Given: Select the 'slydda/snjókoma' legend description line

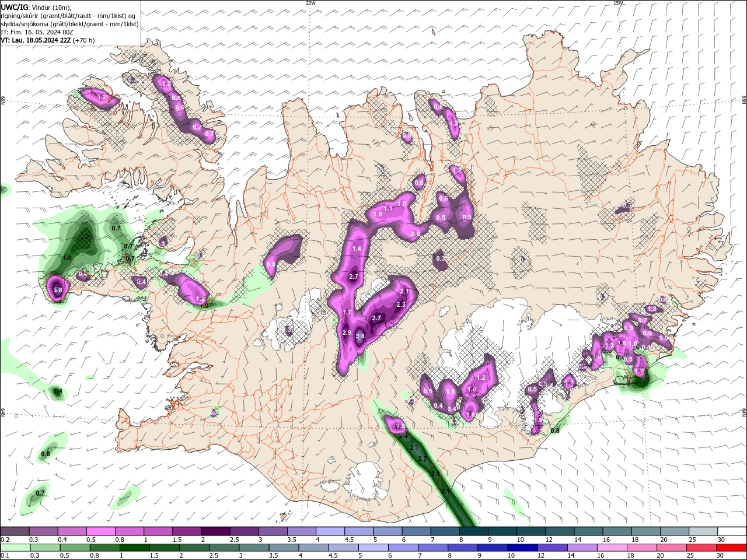Looking at the screenshot, I should click(x=69, y=24).
